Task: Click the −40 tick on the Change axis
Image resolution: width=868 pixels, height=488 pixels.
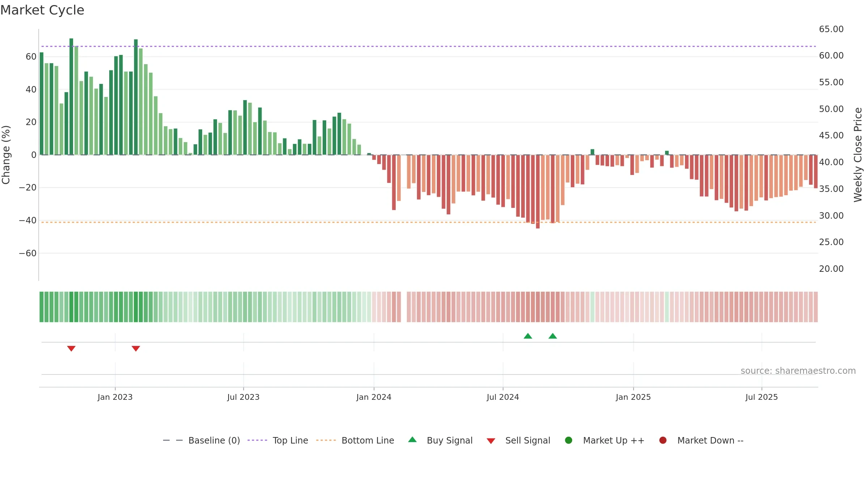Action: click(x=28, y=221)
